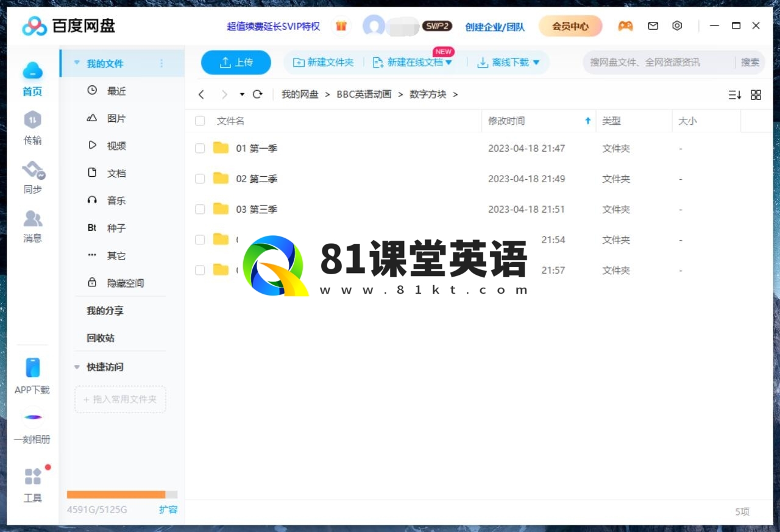
Task: Click the storage usage bar
Action: click(122, 495)
